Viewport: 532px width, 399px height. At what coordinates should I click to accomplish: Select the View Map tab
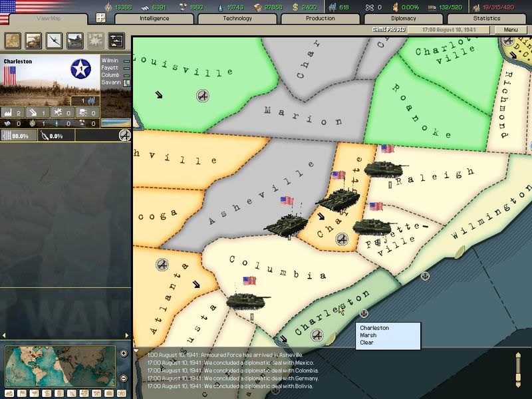(x=49, y=19)
